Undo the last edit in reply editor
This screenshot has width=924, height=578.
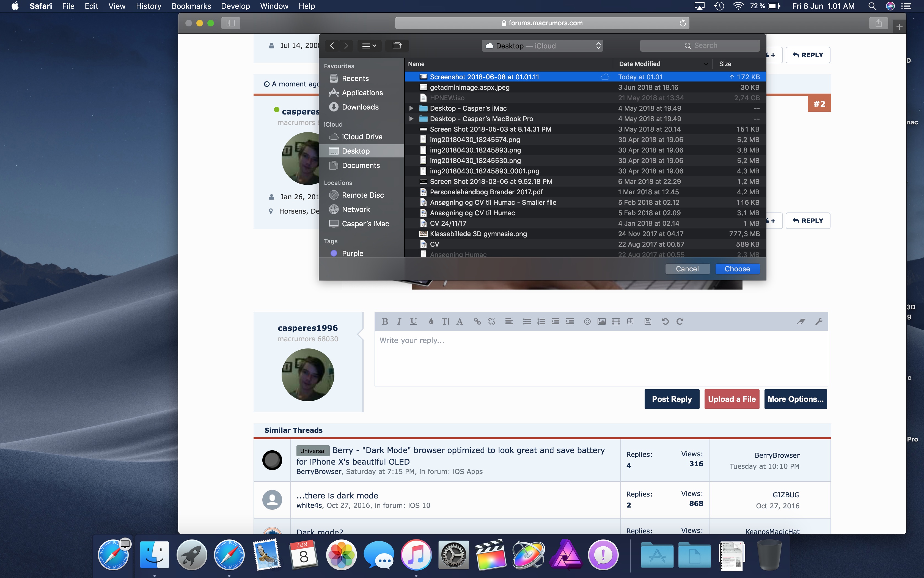pos(665,321)
